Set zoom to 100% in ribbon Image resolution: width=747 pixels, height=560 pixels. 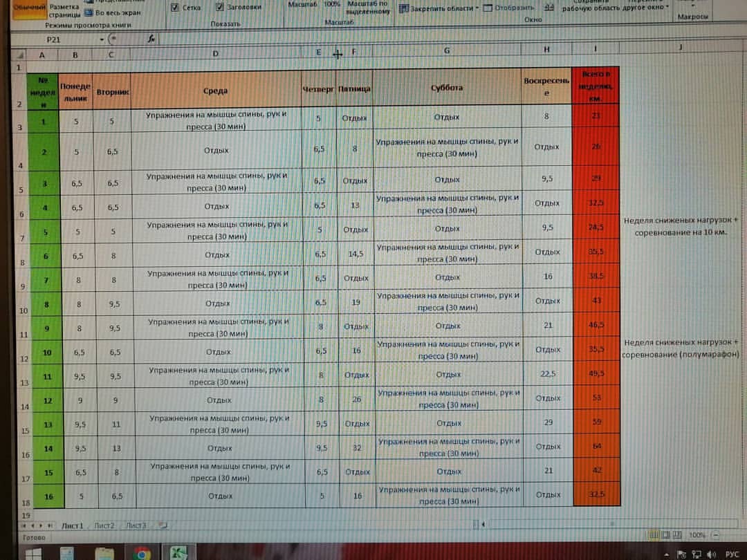332,4
